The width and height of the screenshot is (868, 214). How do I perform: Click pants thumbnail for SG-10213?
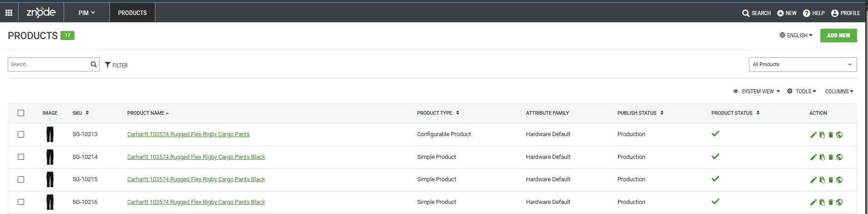point(50,134)
